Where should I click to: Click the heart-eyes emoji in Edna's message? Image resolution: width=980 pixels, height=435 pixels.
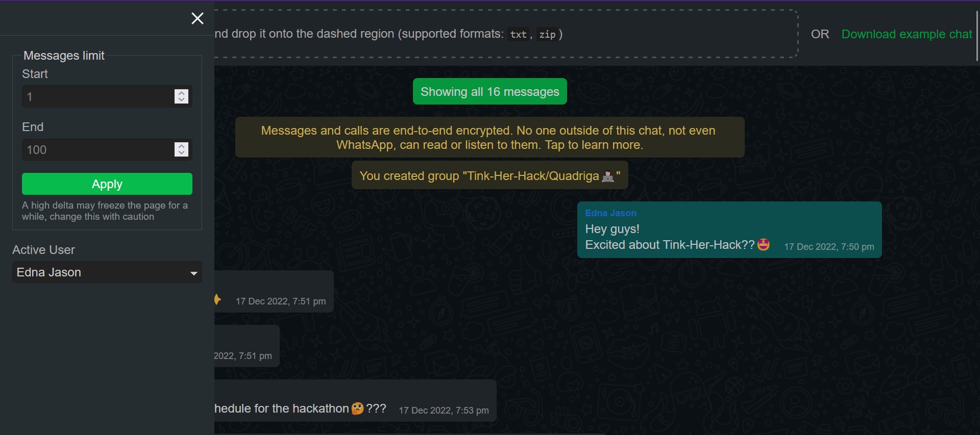pos(764,245)
